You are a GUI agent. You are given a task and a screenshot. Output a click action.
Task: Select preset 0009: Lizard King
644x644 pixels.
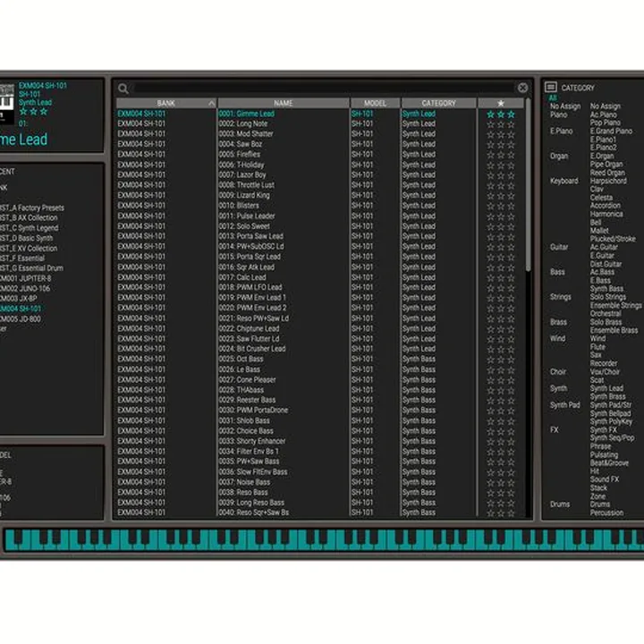tap(244, 196)
